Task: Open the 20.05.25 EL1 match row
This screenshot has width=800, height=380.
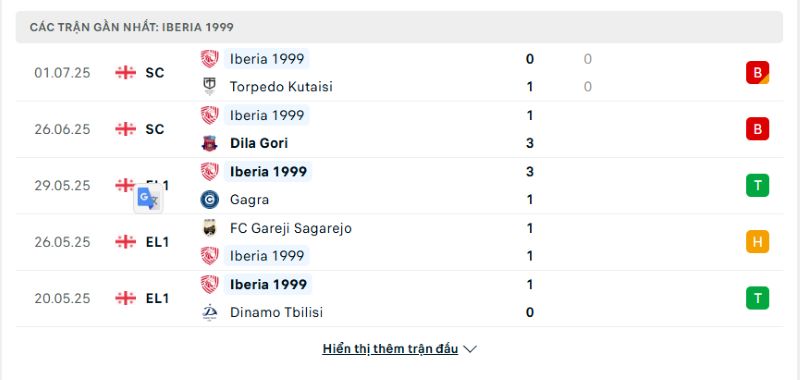Action: (399, 298)
